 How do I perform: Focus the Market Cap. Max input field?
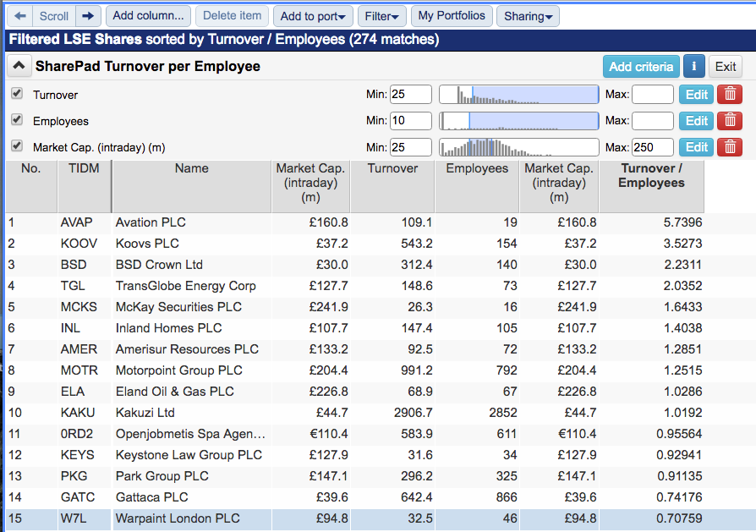coord(653,147)
